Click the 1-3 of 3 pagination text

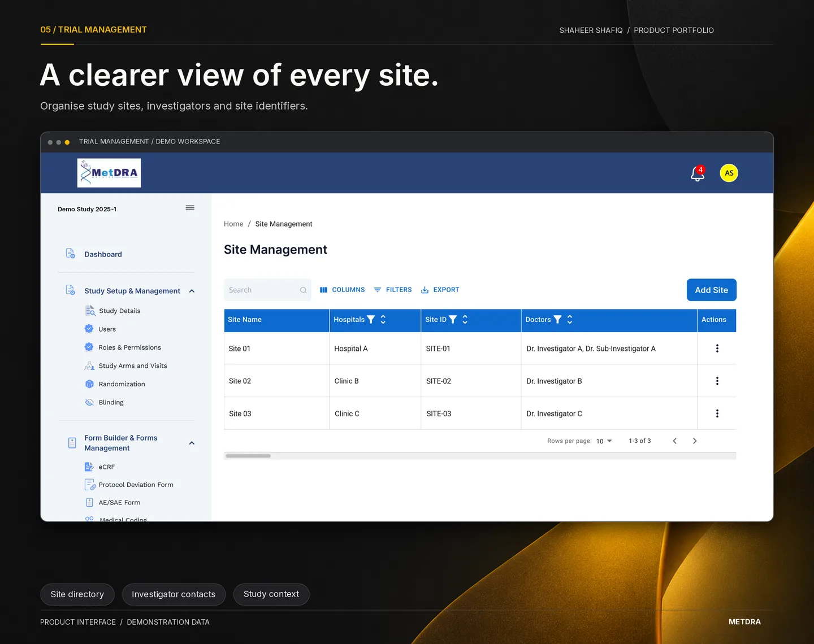[x=640, y=441]
